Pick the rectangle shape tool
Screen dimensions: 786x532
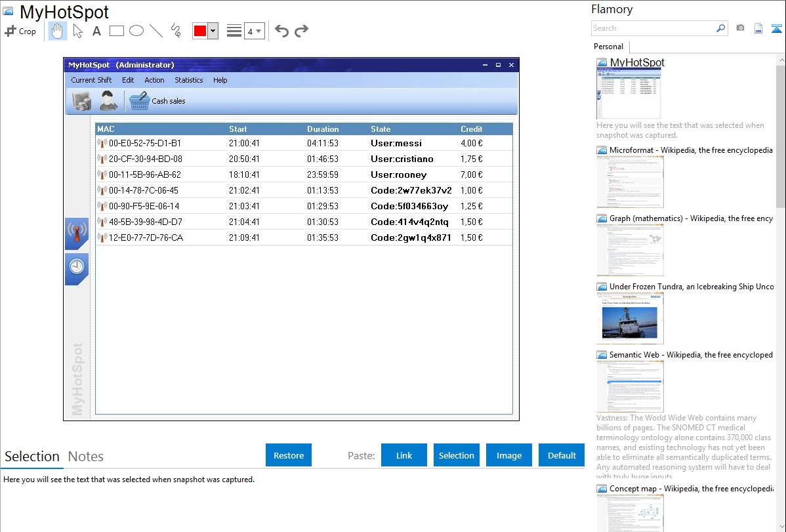[x=116, y=31]
